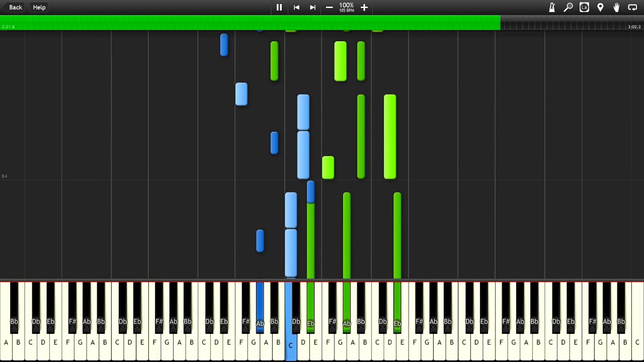Toggle the loop icon
The height and width of the screenshot is (362, 644).
click(x=632, y=7)
